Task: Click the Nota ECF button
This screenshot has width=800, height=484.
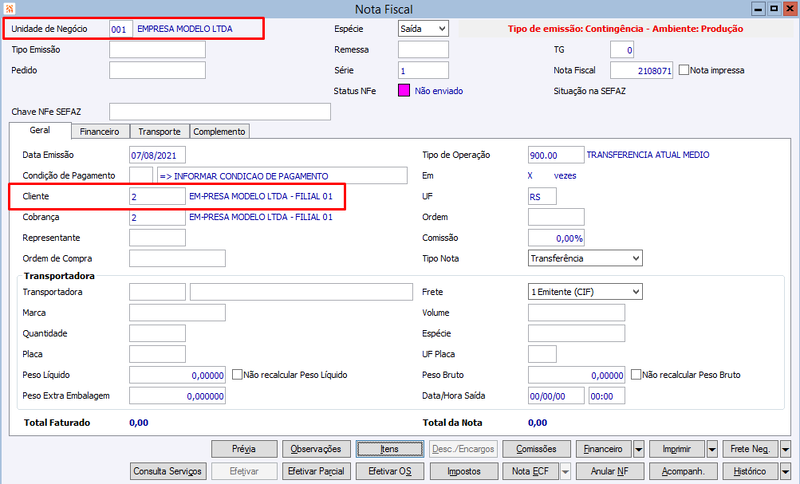Action: (530, 471)
